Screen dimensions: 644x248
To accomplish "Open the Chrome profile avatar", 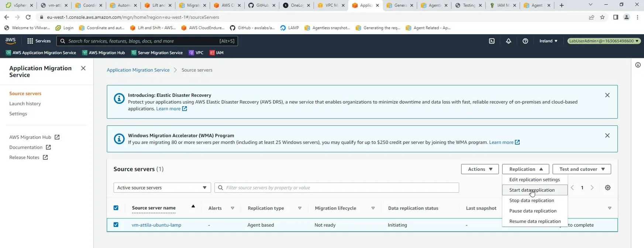I will coord(626,17).
